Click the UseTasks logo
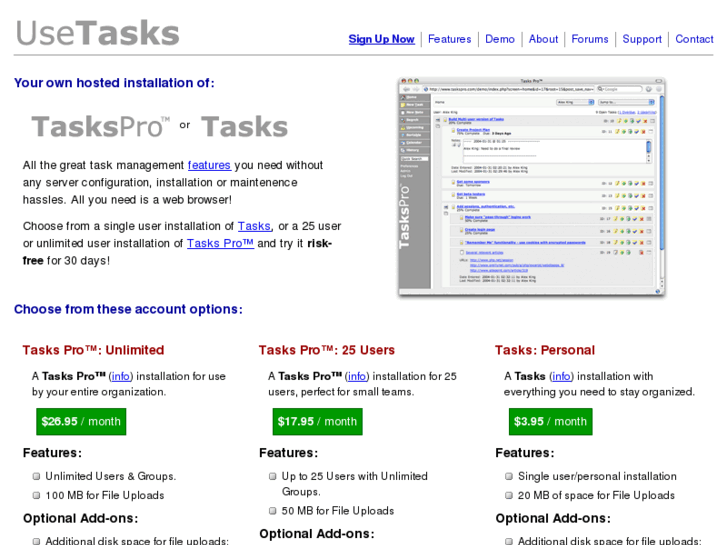Image resolution: width=727 pixels, height=545 pixels. pos(97,33)
